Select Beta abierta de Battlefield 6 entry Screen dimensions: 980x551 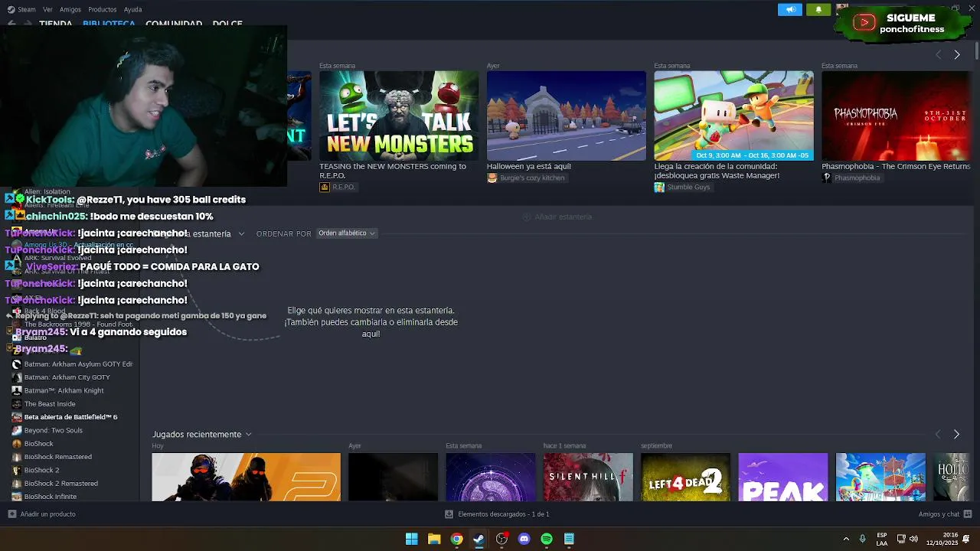(70, 417)
